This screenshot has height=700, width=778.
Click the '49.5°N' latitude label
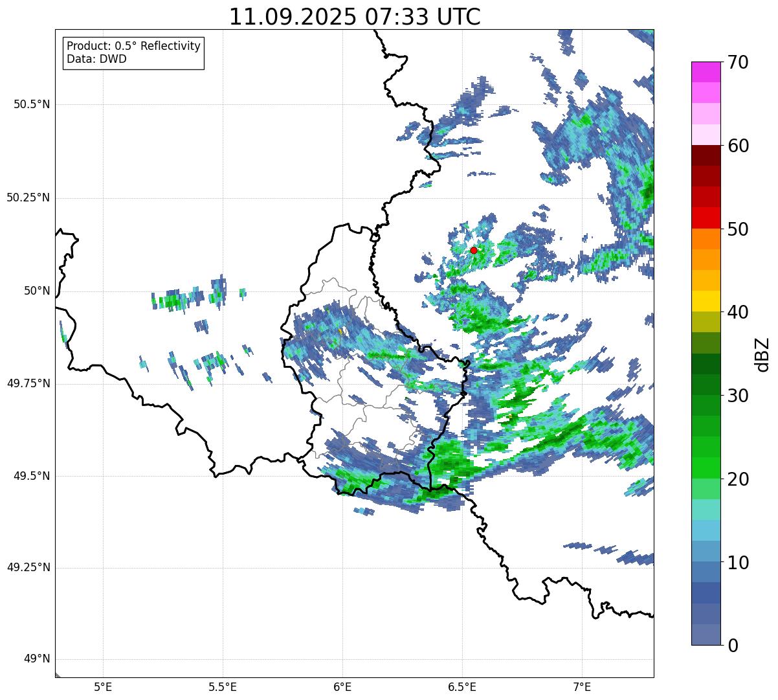pos(32,476)
